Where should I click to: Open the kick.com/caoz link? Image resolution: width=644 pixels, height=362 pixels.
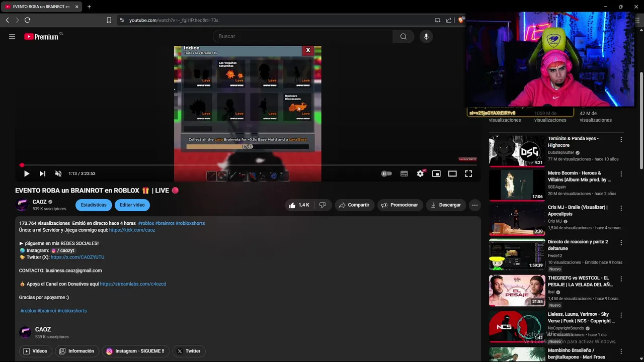(132, 230)
